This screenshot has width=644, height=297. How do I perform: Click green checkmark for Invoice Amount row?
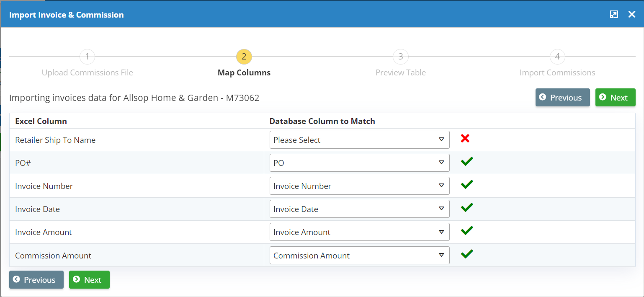pos(466,230)
